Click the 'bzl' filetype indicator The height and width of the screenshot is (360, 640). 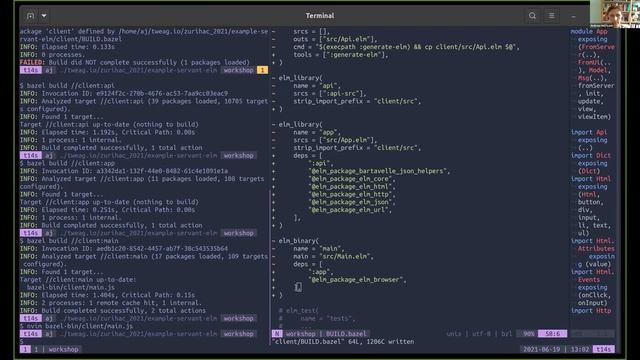pyautogui.click(x=507, y=334)
